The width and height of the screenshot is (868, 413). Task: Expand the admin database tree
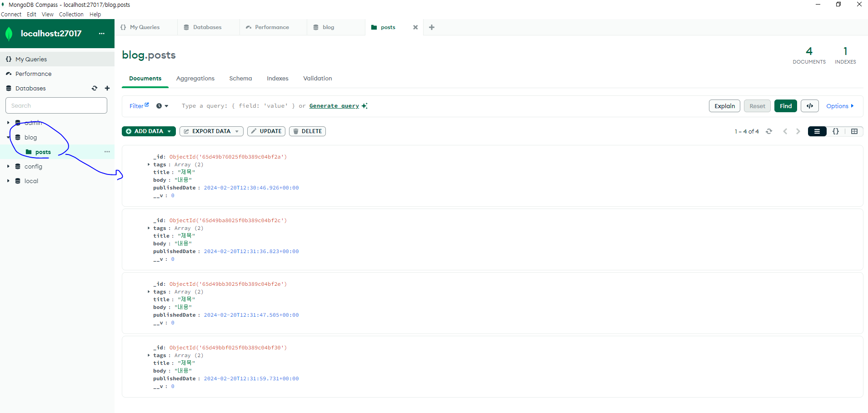click(x=8, y=123)
